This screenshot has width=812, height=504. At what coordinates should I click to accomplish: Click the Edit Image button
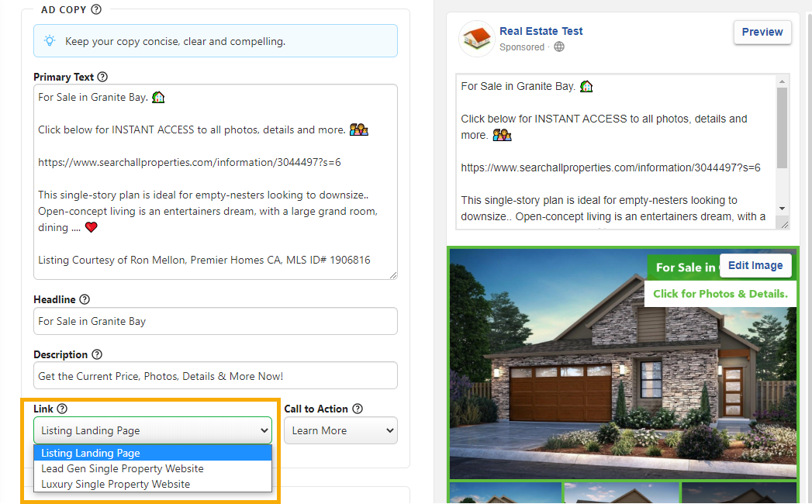click(755, 265)
